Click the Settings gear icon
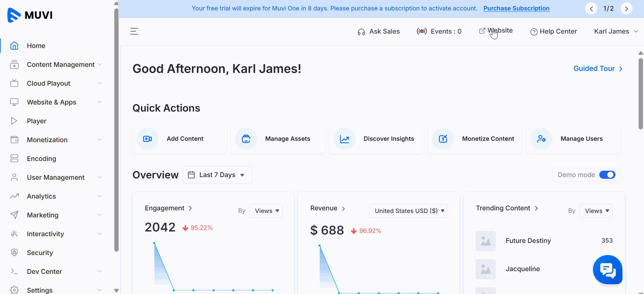Screen dimensions: 644x294 pos(14,290)
